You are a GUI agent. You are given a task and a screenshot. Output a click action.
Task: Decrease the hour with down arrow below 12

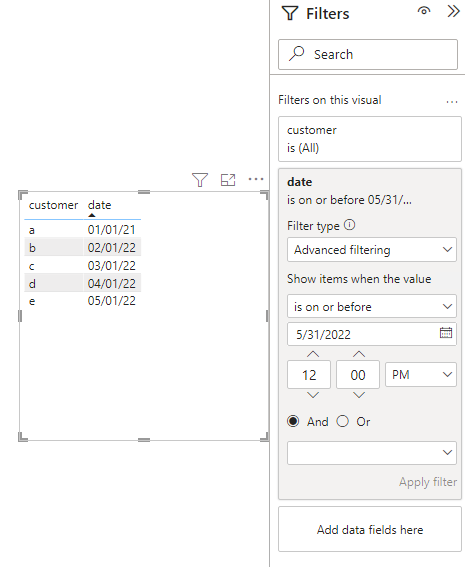[313, 395]
